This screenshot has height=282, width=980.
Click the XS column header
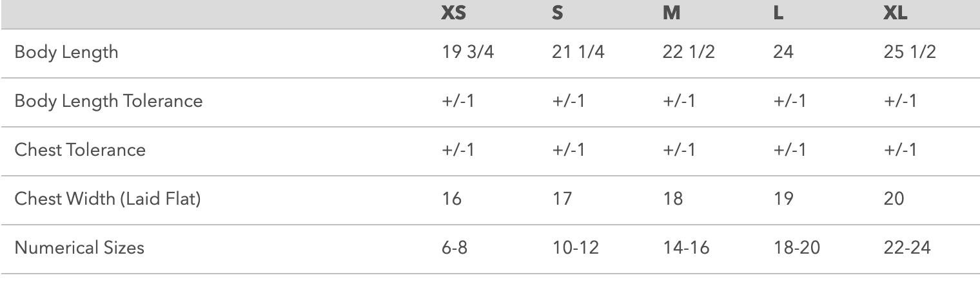pyautogui.click(x=453, y=14)
